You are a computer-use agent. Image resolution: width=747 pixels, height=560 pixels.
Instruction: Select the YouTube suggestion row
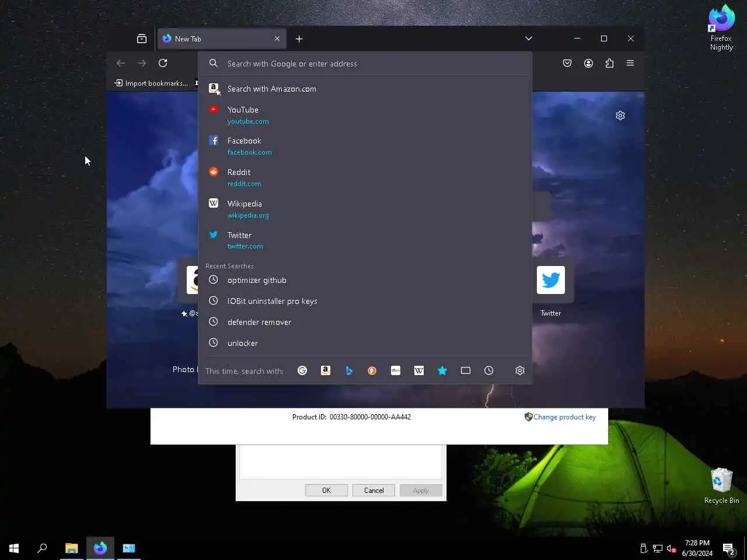tap(365, 115)
